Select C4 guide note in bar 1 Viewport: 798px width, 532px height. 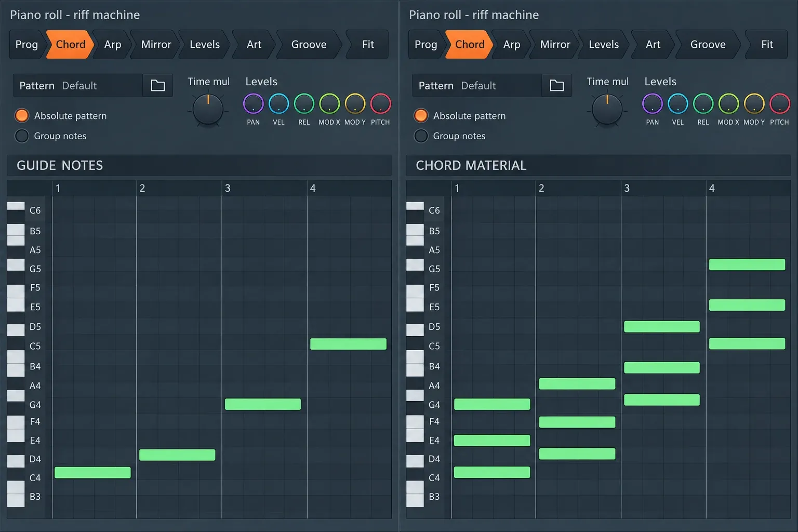click(92, 472)
